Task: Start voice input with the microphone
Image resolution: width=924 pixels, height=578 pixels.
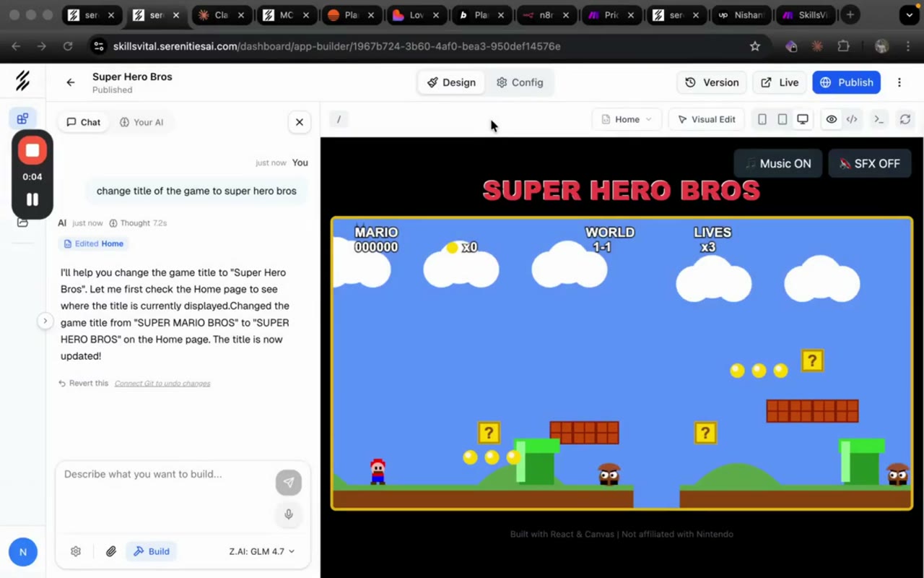Action: click(289, 514)
